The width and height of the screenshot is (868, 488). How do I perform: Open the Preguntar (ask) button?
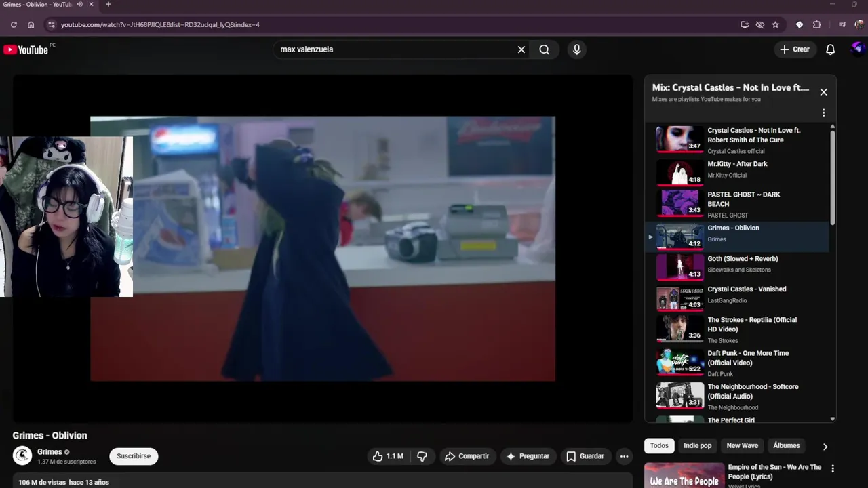coord(528,456)
